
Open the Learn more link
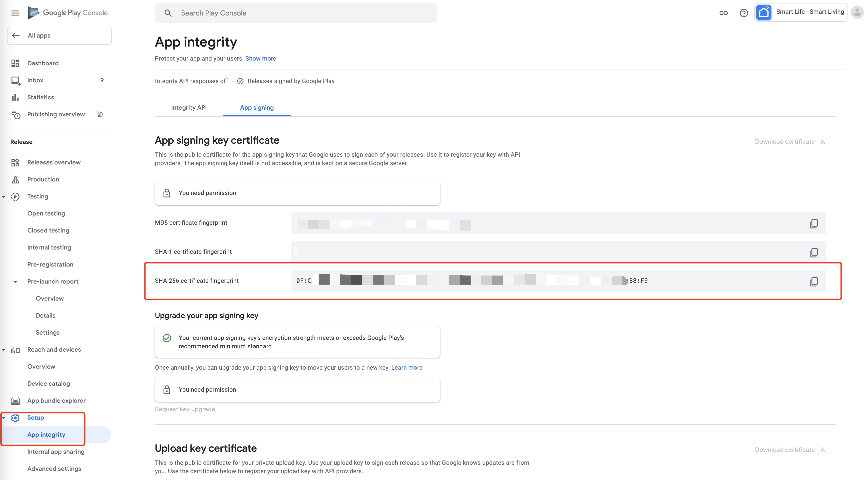[x=407, y=367]
